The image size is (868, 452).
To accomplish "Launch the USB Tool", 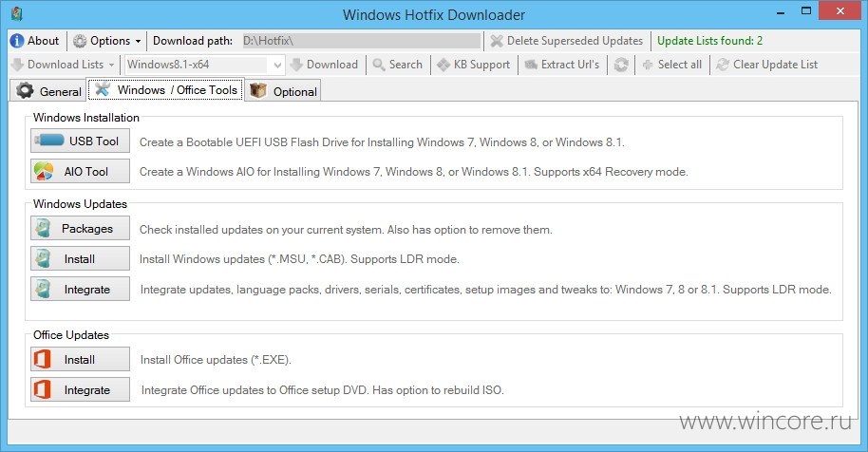I will (x=81, y=141).
